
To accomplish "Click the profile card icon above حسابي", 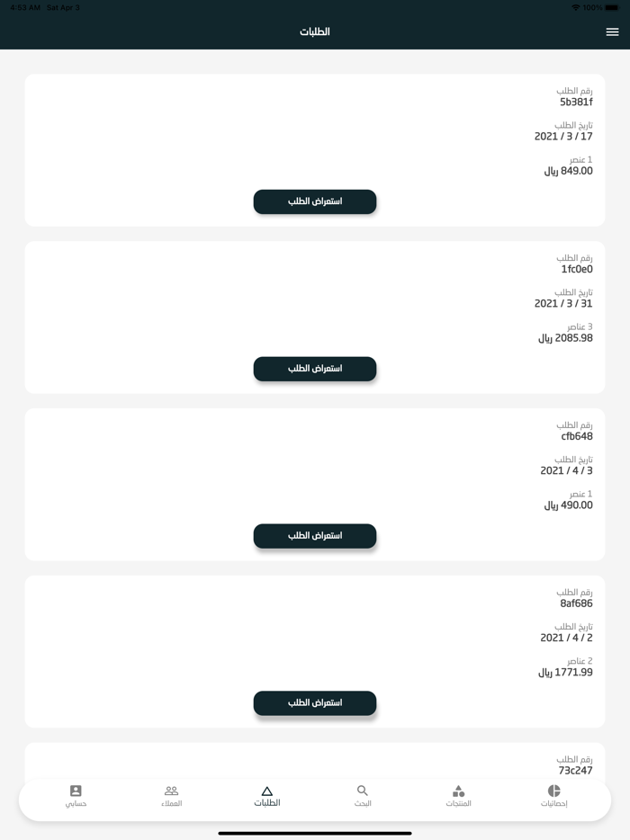I will pyautogui.click(x=76, y=791).
